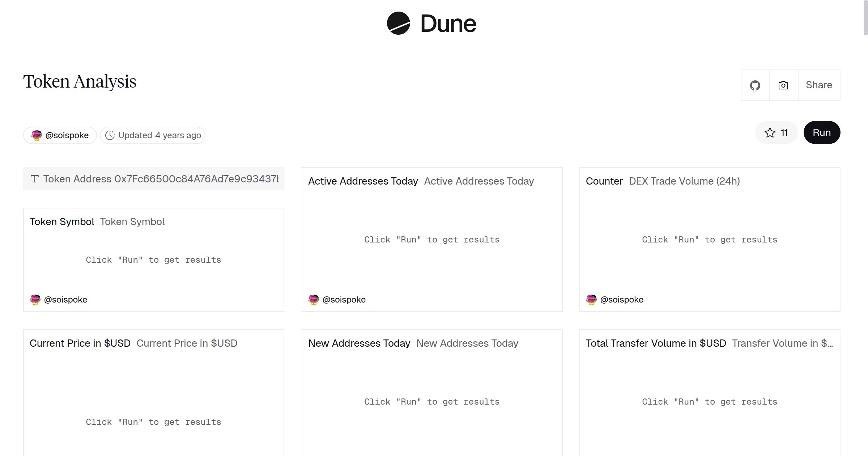Screen dimensions: 868x456
Task: Open New Addresses Today title link
Action: pyautogui.click(x=359, y=343)
